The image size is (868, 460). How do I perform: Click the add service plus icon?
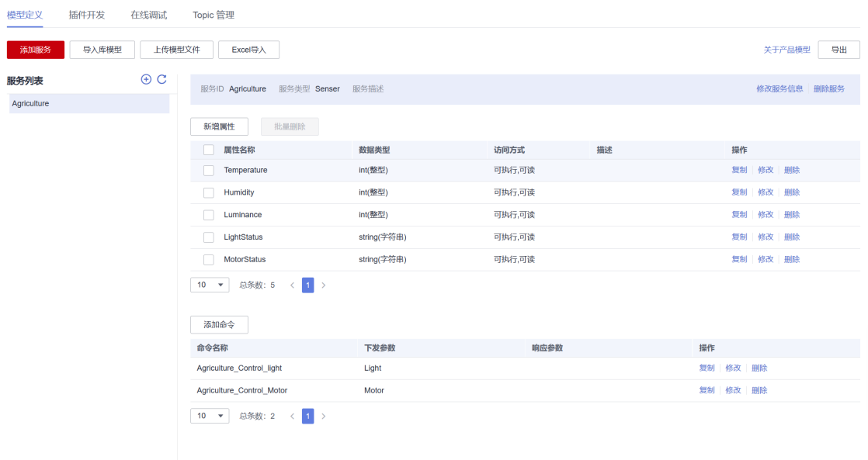pyautogui.click(x=146, y=80)
